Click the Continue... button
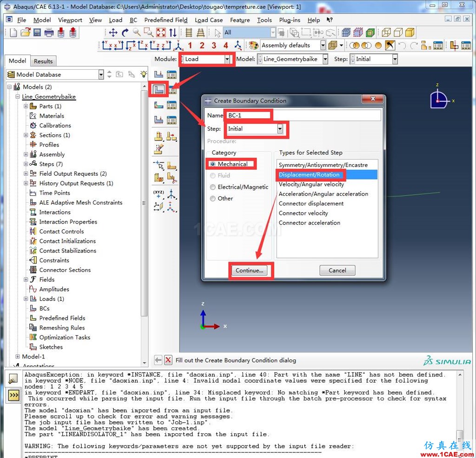The height and width of the screenshot is (458, 476). (249, 270)
